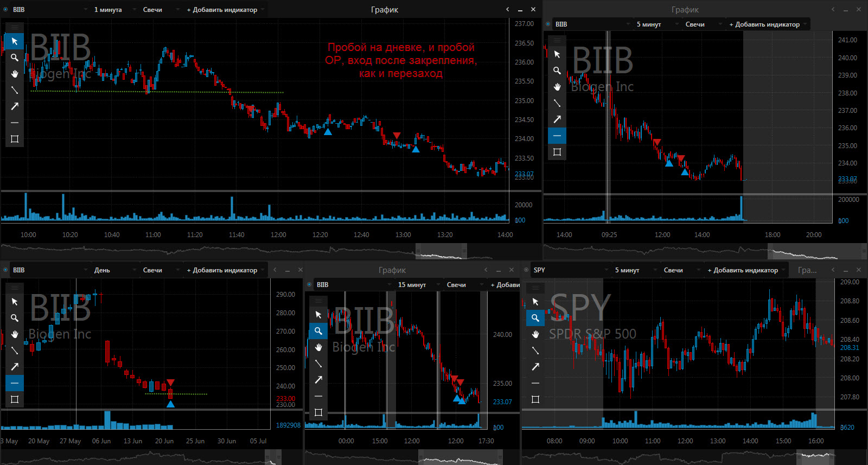
Task: Select the hand tool in BIIB 5-minute chart
Action: pos(557,87)
